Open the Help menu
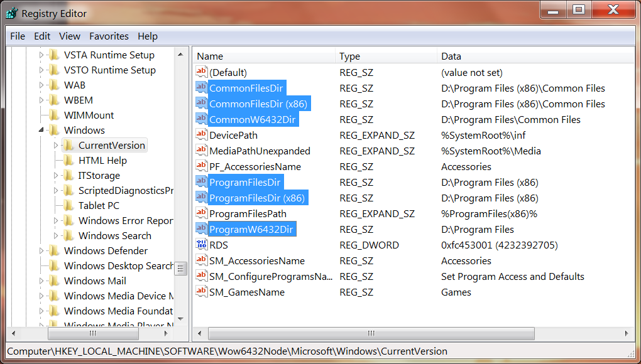The image size is (641, 364). point(148,36)
